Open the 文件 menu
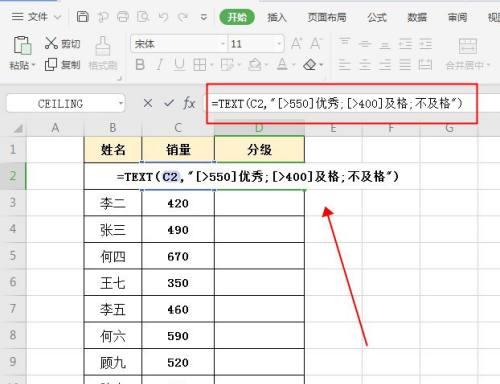This screenshot has width=500, height=384. [30, 17]
